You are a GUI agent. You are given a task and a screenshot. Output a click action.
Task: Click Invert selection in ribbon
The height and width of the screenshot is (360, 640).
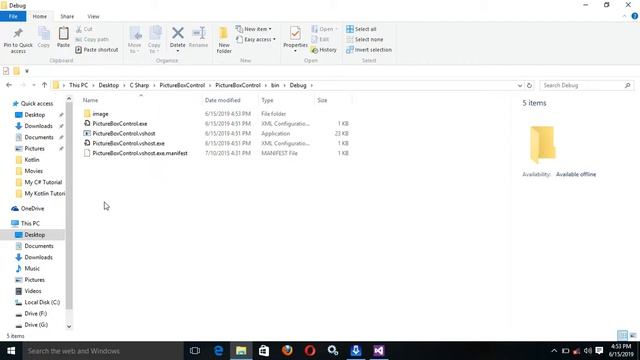(x=369, y=49)
